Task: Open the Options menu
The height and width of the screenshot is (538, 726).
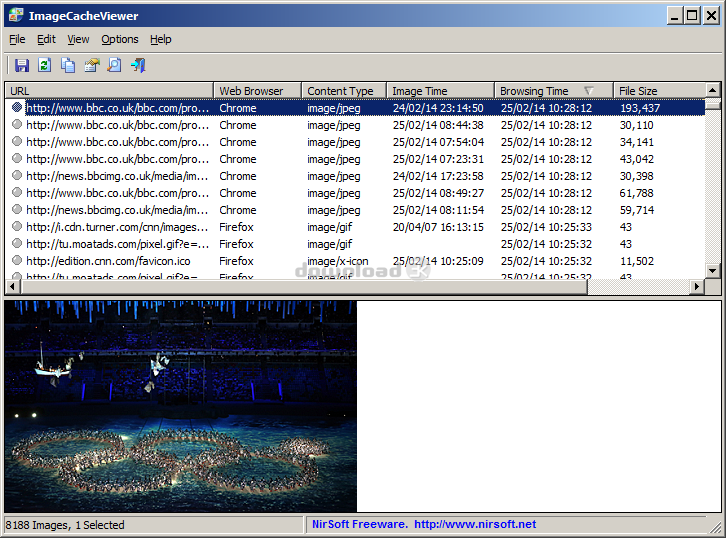Action: point(120,39)
